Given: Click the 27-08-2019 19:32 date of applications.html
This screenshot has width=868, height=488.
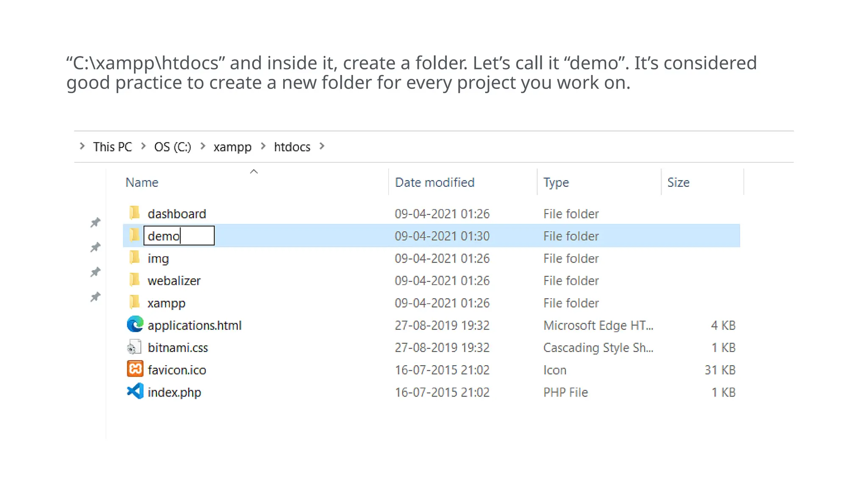Looking at the screenshot, I should click(x=442, y=325).
